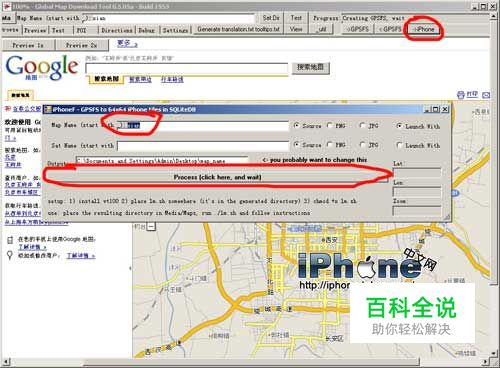Click the horizontal scrollbar thumb
This screenshot has height=368, width=500.
click(x=252, y=362)
